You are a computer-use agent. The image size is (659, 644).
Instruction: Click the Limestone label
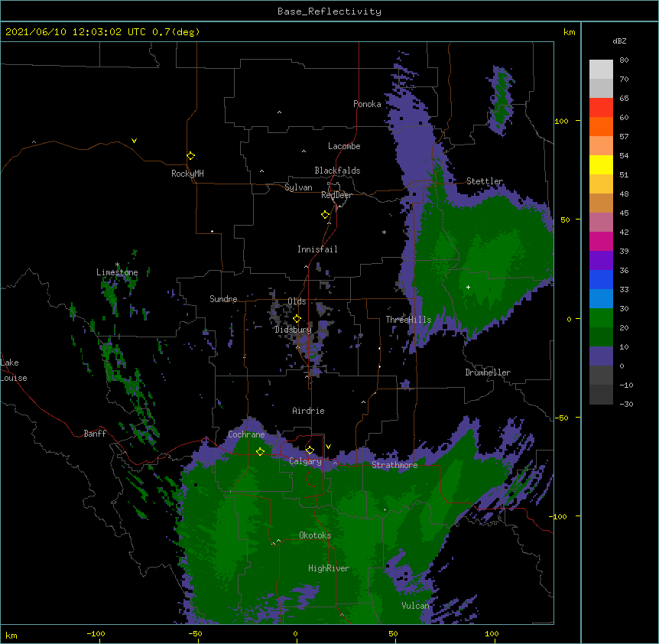pos(117,272)
